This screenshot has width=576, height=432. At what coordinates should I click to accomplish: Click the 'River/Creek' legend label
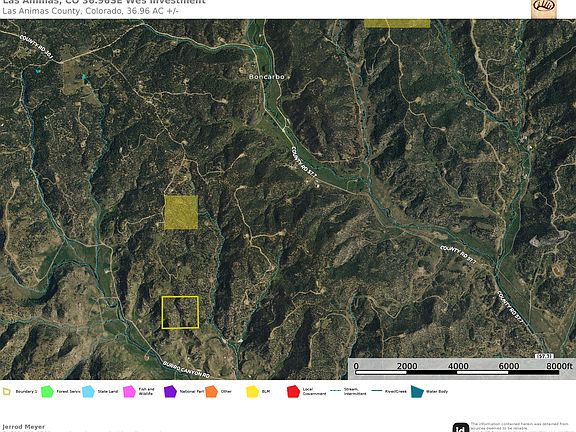click(395, 392)
